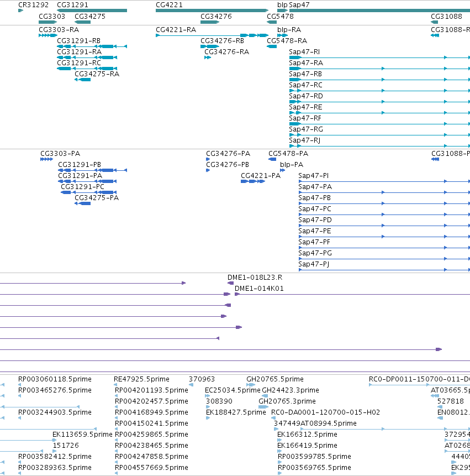Click the "CG31291-PC" protein label

click(82, 187)
